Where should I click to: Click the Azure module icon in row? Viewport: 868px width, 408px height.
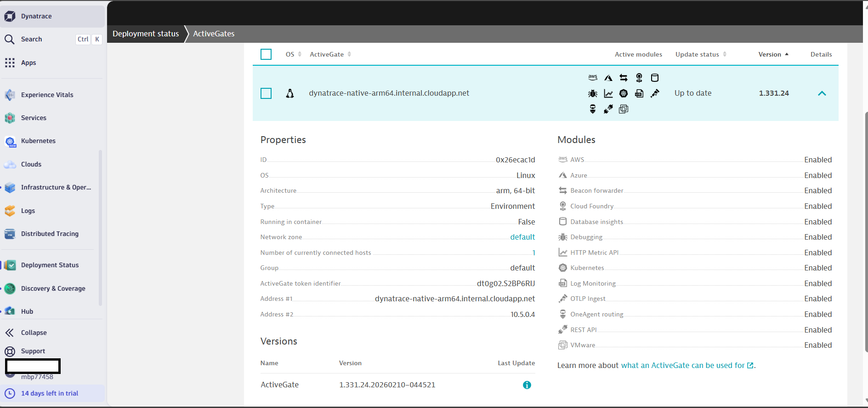608,78
